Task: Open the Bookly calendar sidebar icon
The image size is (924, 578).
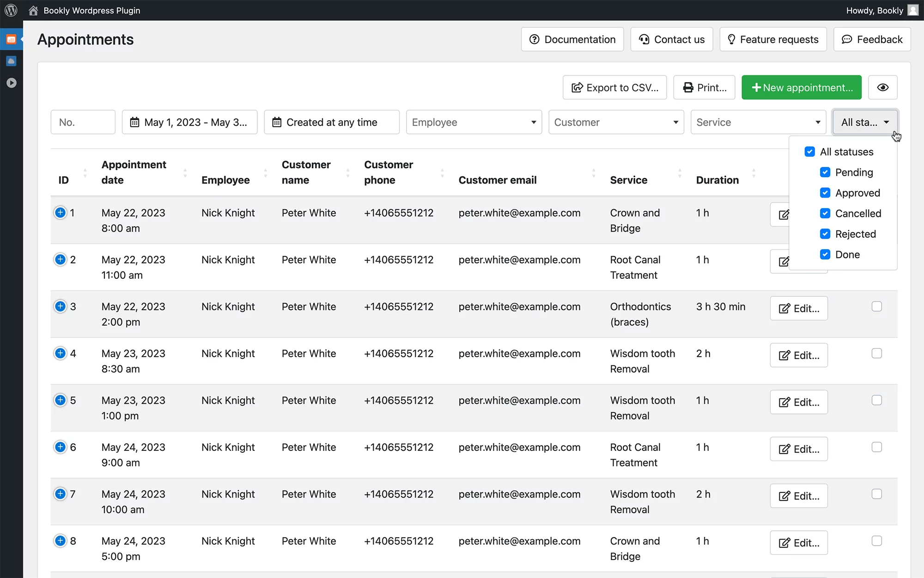Action: click(12, 40)
